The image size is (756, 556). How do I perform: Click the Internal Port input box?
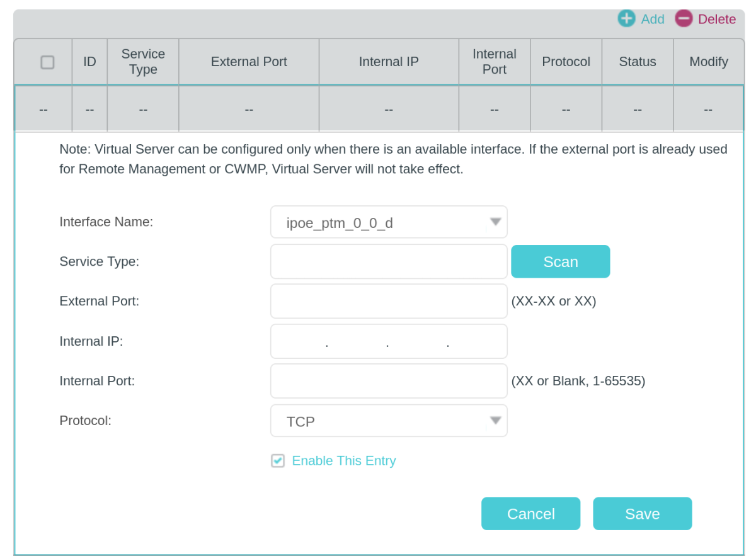389,381
